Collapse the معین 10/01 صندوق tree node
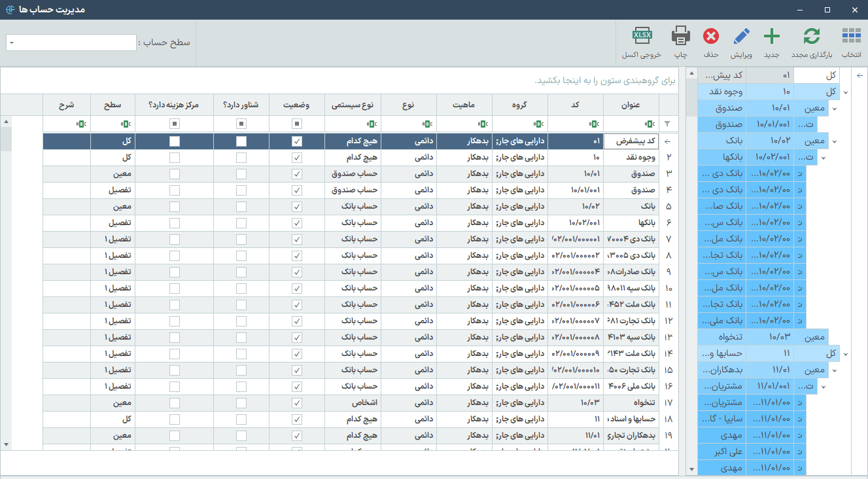868x479 pixels. [835, 109]
